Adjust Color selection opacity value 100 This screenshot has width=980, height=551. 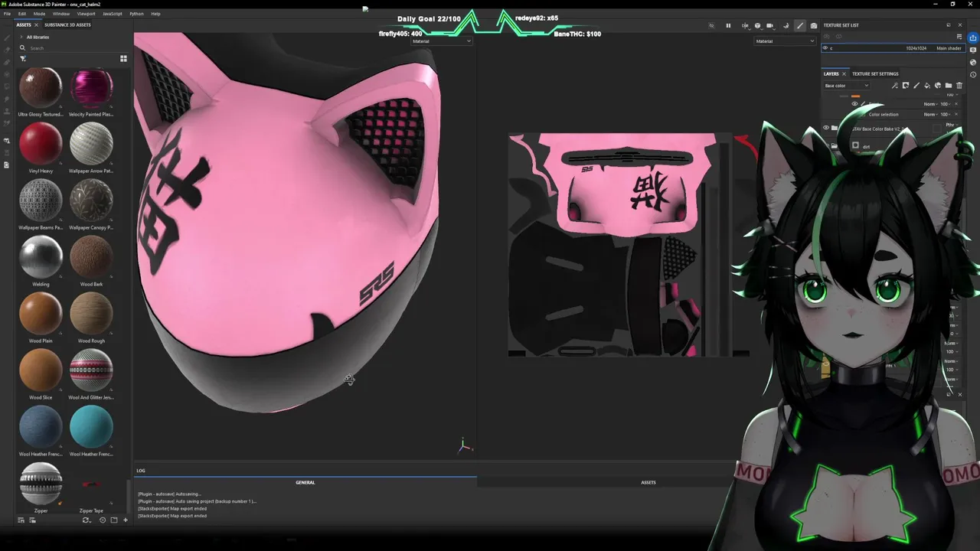click(x=946, y=115)
